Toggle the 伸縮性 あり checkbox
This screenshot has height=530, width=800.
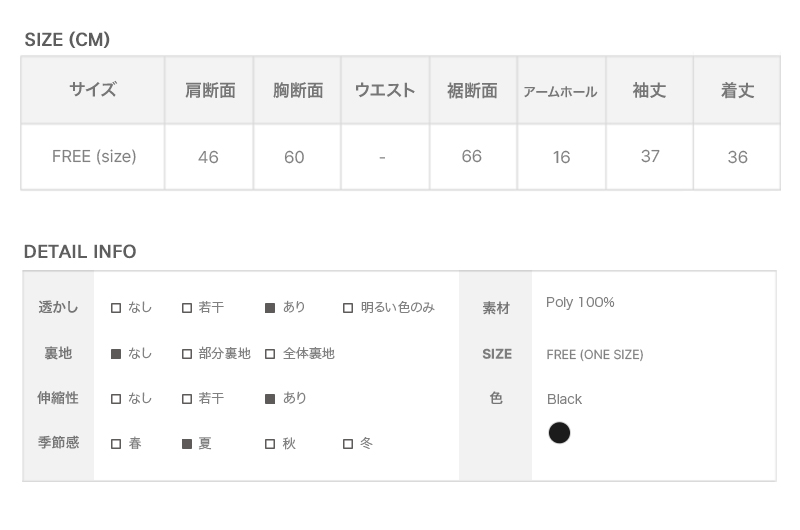270,399
